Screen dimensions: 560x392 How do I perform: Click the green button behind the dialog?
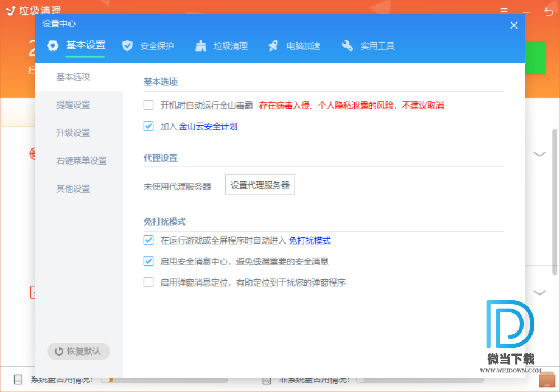pos(535,58)
